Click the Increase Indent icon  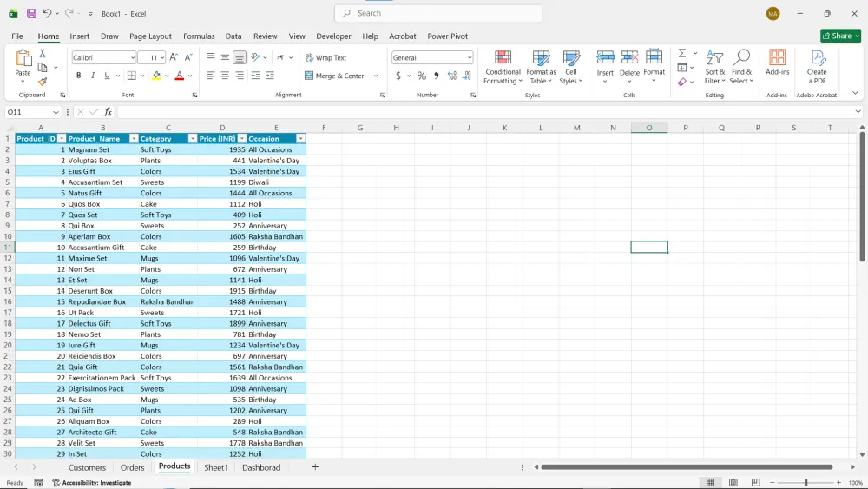point(270,76)
